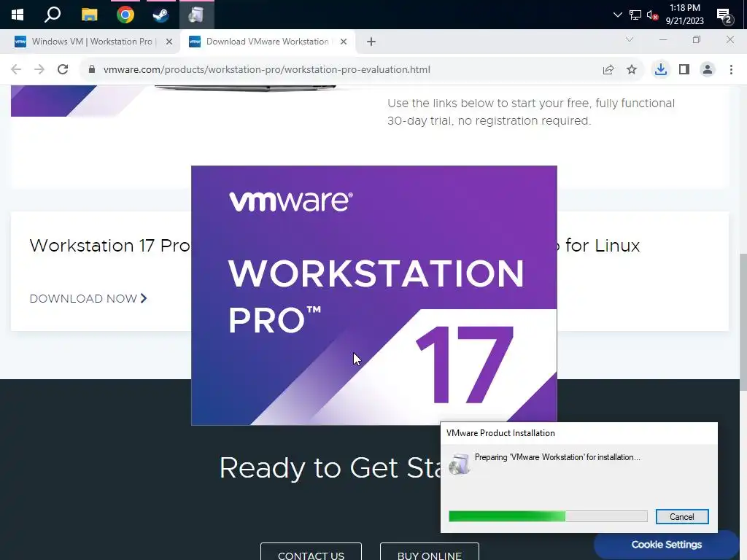Screen dimensions: 747x560
Task: Click the CONTACT US button
Action: coord(311,553)
